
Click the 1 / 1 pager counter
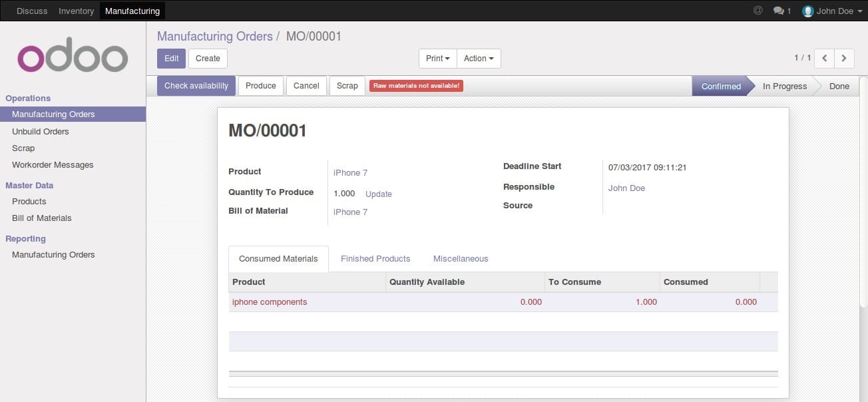pos(803,58)
